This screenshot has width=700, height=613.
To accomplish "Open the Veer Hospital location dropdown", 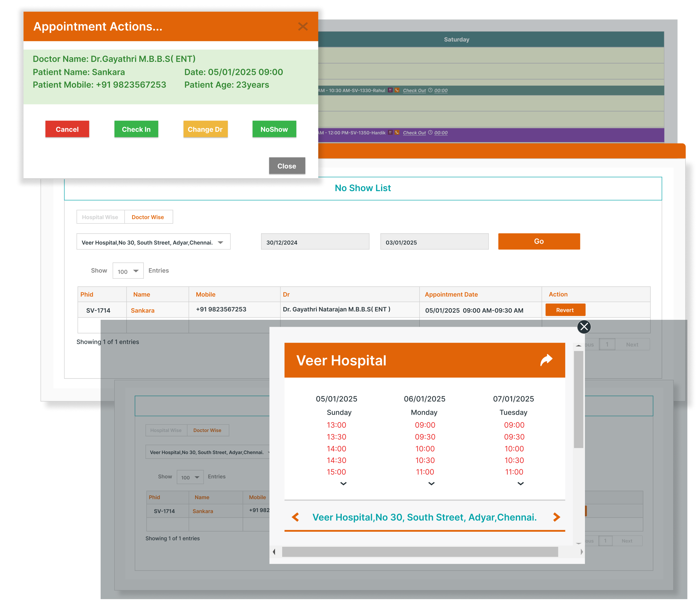I will point(153,242).
